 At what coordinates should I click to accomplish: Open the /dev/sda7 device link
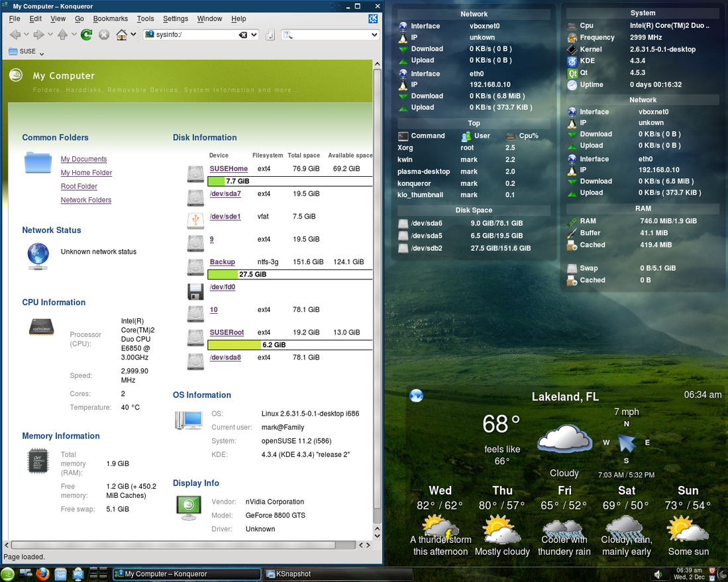[x=225, y=194]
